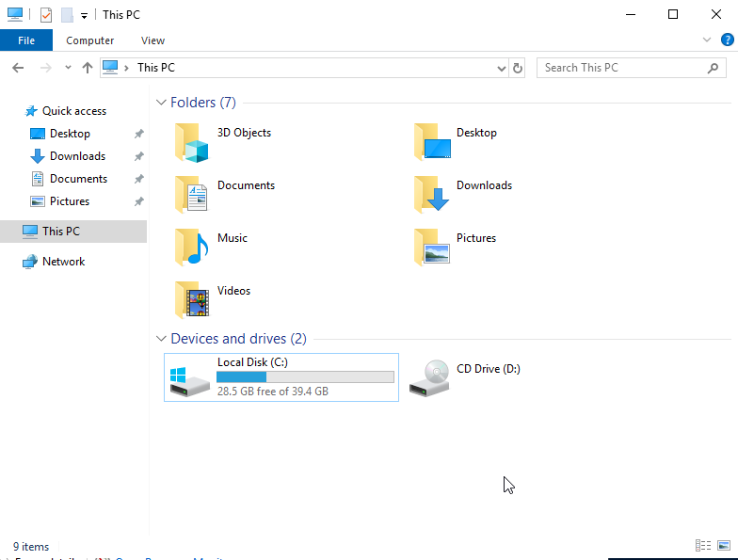Go up one level with up arrow
Viewport: 738px width, 560px height.
pyautogui.click(x=88, y=68)
